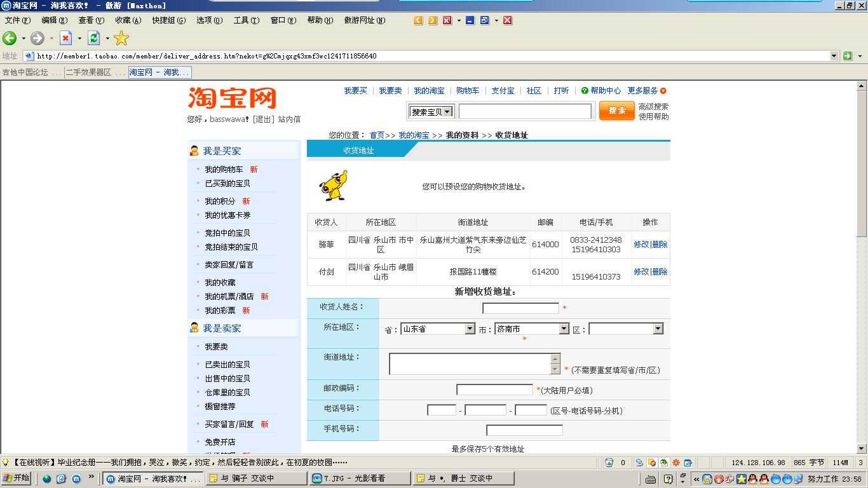Screen dimensions: 868x488
Task: Click the Taobao logo
Action: click(x=232, y=98)
